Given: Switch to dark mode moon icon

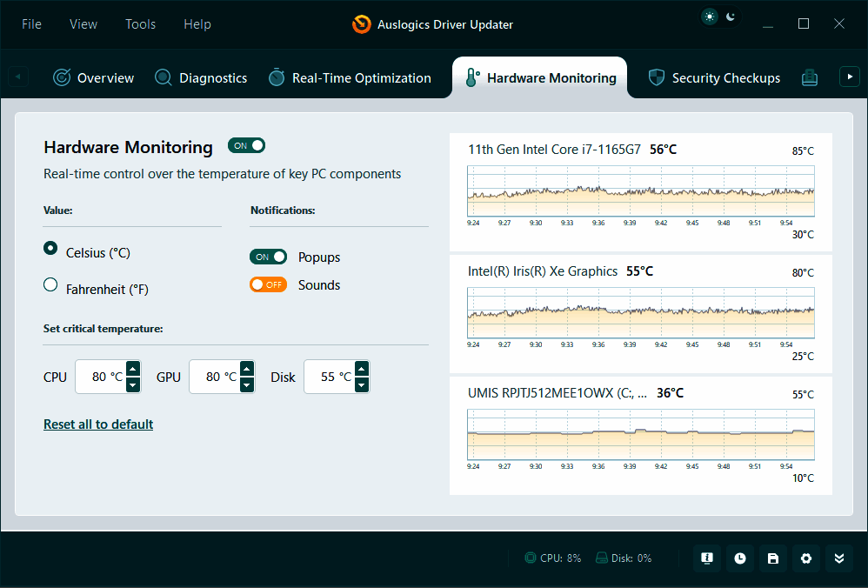Looking at the screenshot, I should (731, 17).
